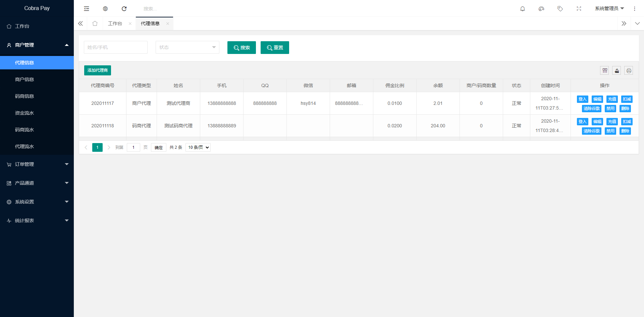The width and height of the screenshot is (644, 317).
Task: Click 扣减 for agent 202011118
Action: coord(627,122)
